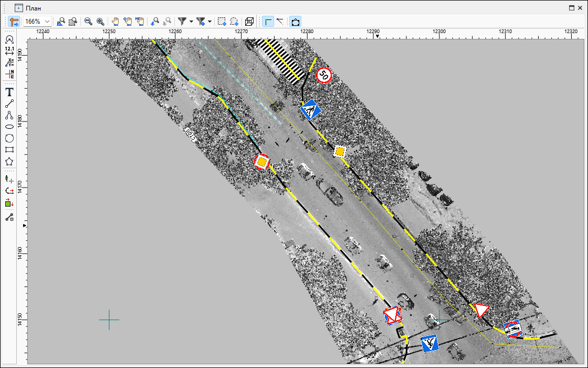Expand the filter funnel dropdown arrow
The image size is (588, 368).
pos(191,22)
